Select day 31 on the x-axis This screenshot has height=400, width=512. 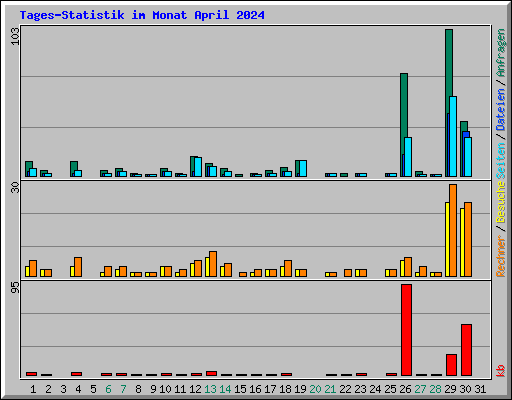480,389
